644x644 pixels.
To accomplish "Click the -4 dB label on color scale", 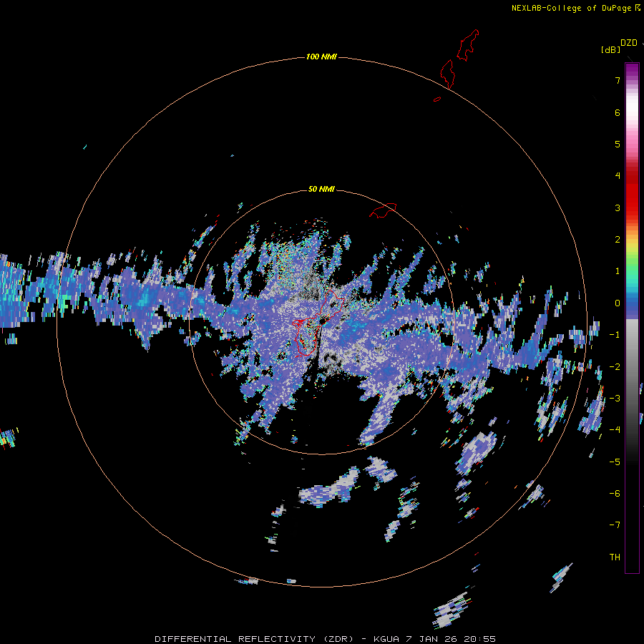I will (x=615, y=430).
